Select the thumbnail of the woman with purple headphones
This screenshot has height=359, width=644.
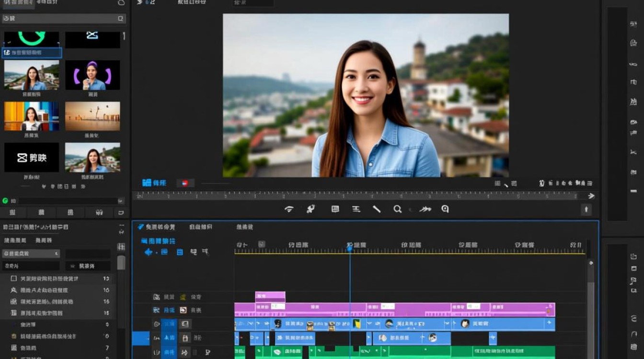(x=92, y=75)
